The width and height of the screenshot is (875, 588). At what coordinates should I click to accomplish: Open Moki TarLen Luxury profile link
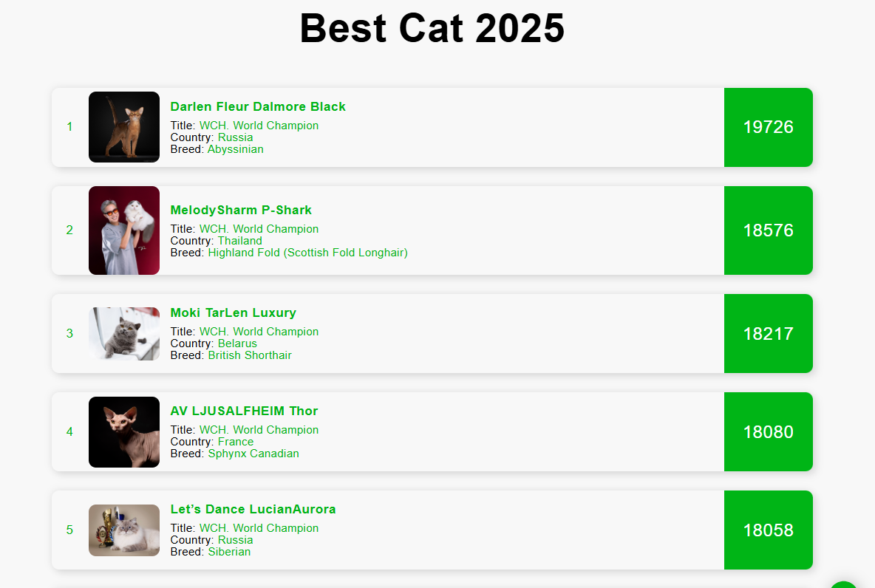click(x=233, y=312)
